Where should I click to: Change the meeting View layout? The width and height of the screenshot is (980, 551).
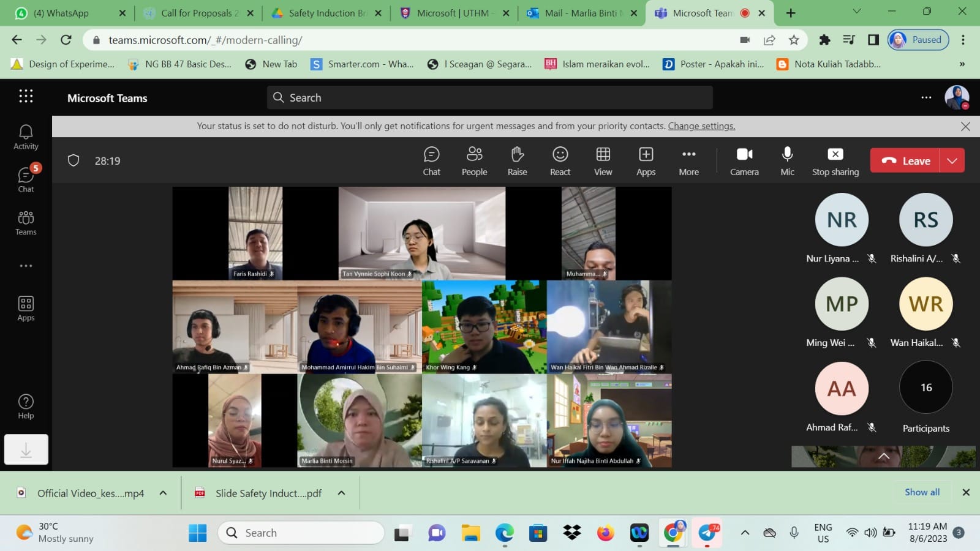pos(603,161)
